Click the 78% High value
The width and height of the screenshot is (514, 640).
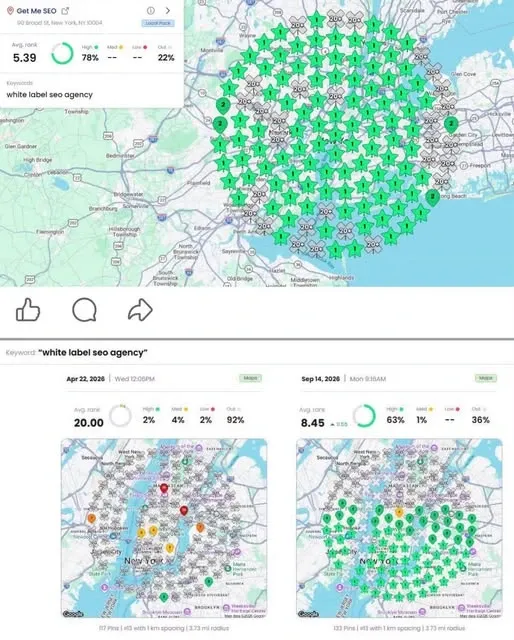(90, 58)
